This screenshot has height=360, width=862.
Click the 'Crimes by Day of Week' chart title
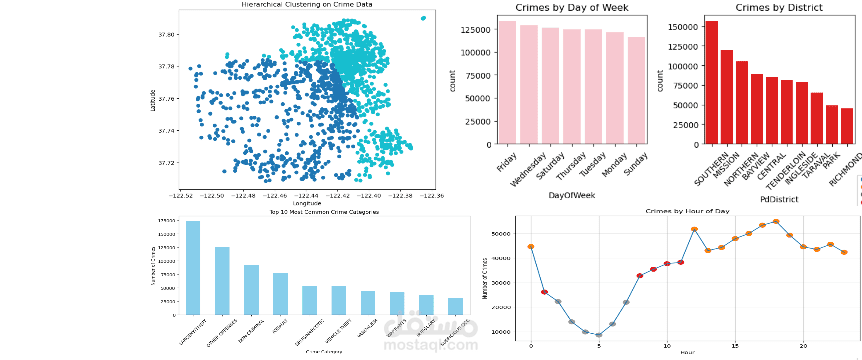coord(572,8)
